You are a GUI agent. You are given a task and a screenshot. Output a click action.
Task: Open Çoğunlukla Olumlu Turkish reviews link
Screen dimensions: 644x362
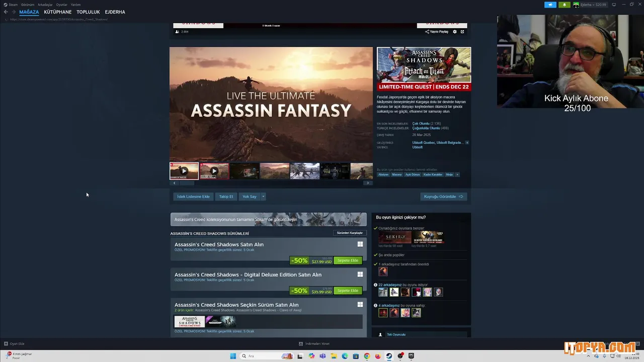click(x=426, y=128)
